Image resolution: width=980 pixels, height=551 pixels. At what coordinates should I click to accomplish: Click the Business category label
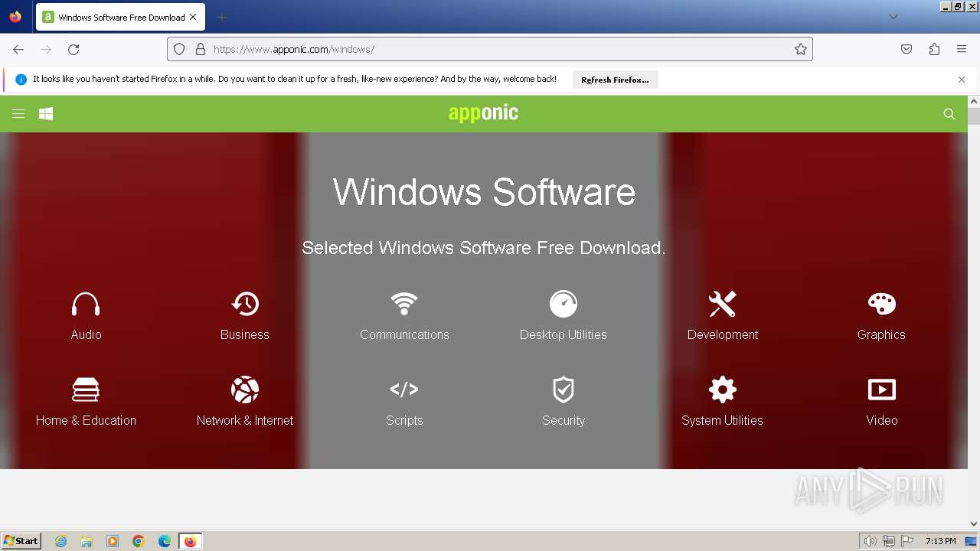(x=245, y=334)
